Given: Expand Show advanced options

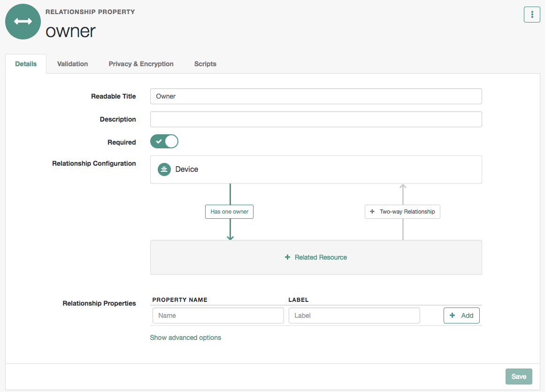Looking at the screenshot, I should [x=185, y=338].
